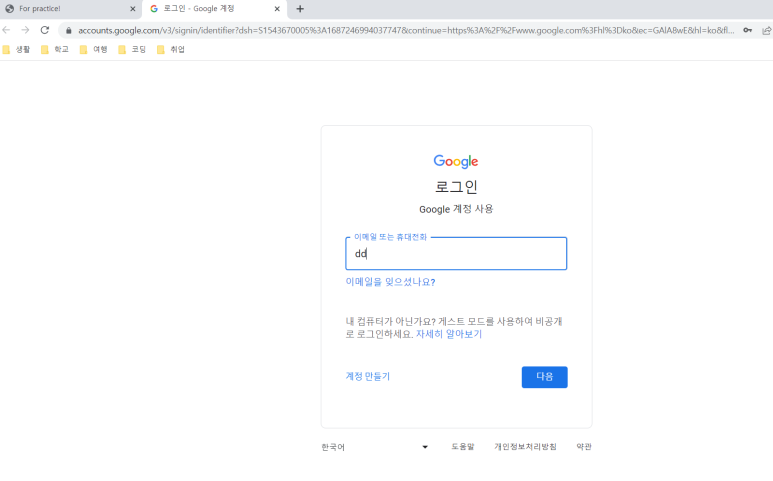Image resolution: width=773 pixels, height=481 pixels.
Task: Open the password key icon in address bar
Action: 747,31
